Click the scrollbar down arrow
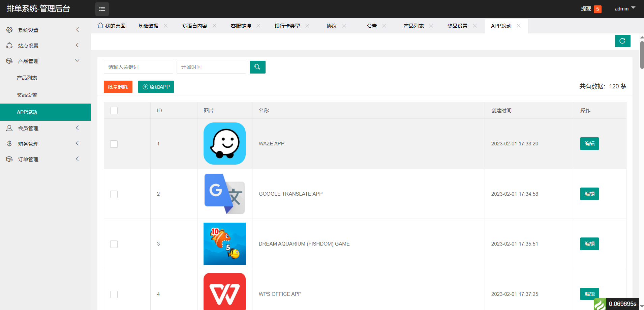 [642, 307]
